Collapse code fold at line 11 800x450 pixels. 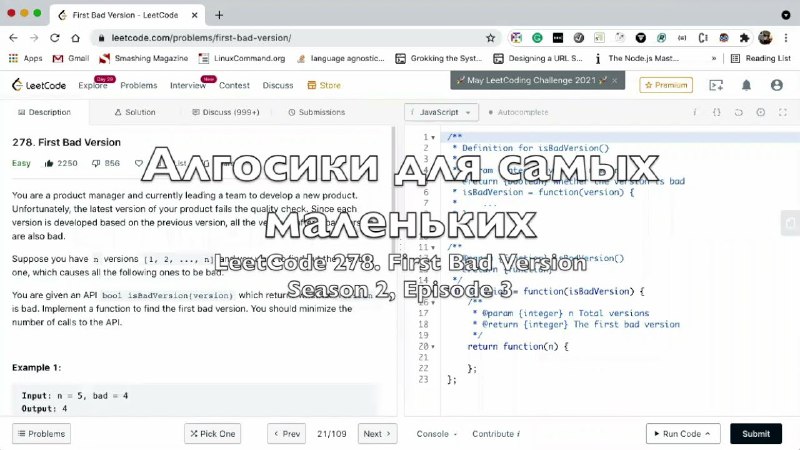[433, 247]
